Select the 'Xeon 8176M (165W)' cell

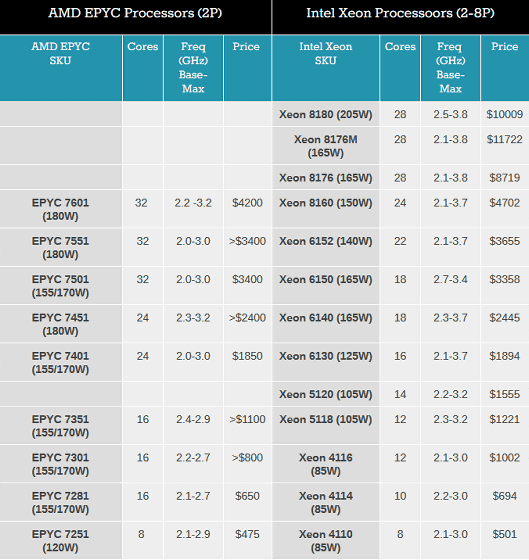(326, 146)
